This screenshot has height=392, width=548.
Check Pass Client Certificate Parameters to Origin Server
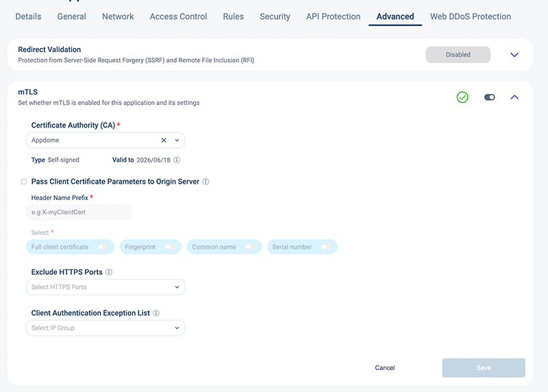tap(24, 182)
